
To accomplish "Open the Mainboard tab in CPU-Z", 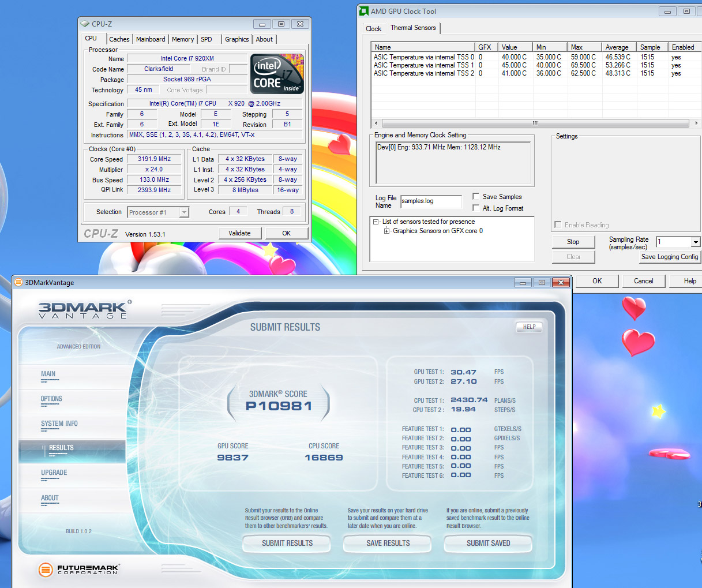I will tap(151, 39).
